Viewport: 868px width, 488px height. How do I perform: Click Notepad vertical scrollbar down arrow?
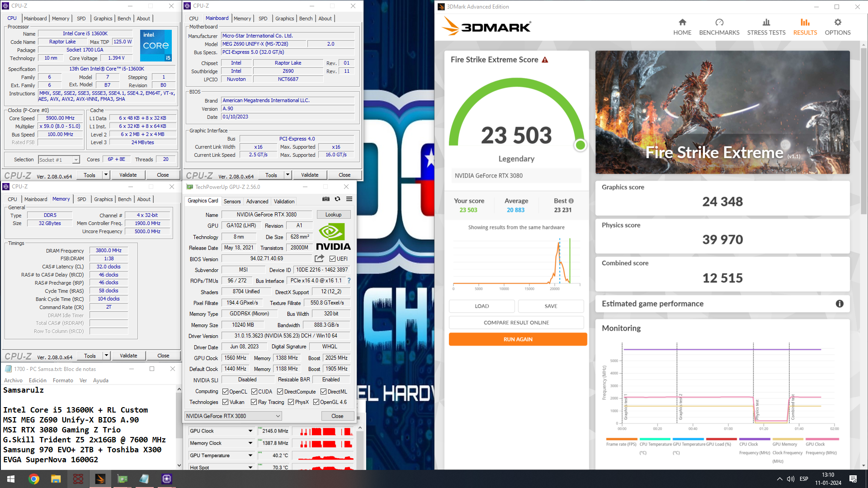(x=179, y=465)
